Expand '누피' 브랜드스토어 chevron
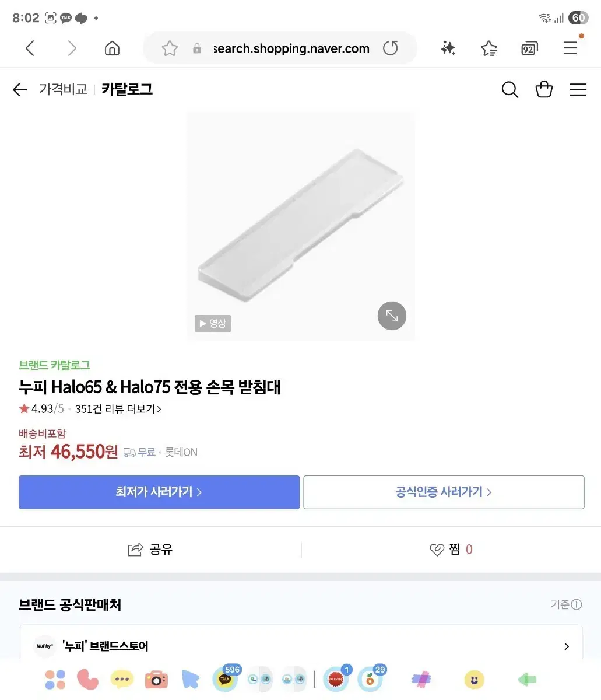The height and width of the screenshot is (700, 601). [x=567, y=646]
